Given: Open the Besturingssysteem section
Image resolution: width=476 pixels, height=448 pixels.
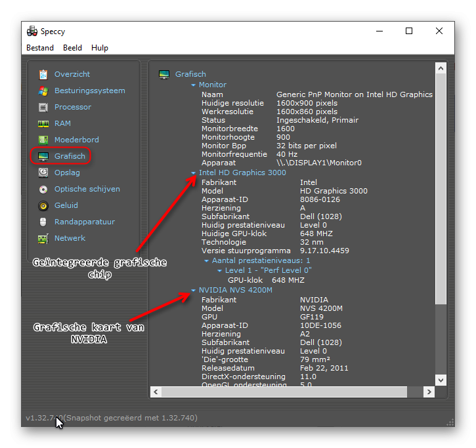Looking at the screenshot, I should click(x=89, y=91).
